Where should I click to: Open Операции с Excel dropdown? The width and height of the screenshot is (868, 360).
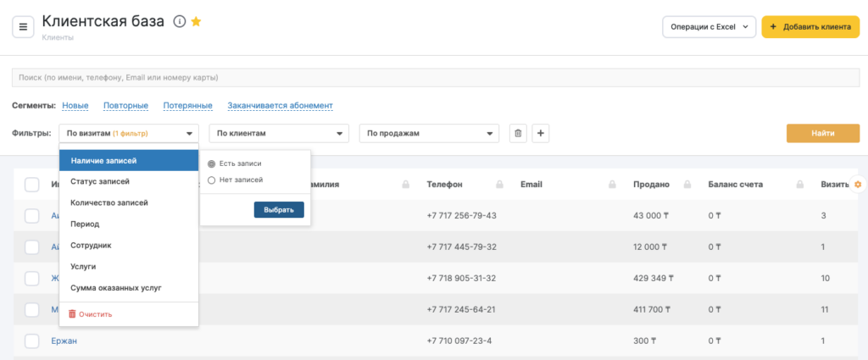point(708,27)
